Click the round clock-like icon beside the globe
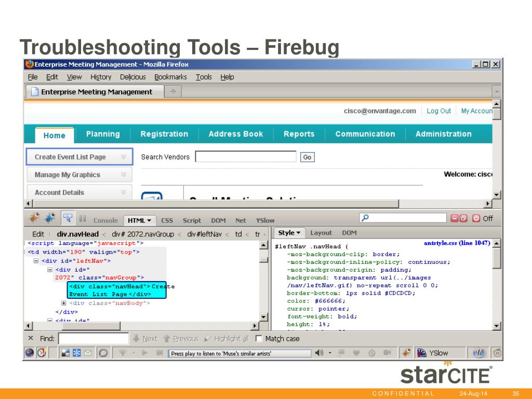 (x=42, y=353)
